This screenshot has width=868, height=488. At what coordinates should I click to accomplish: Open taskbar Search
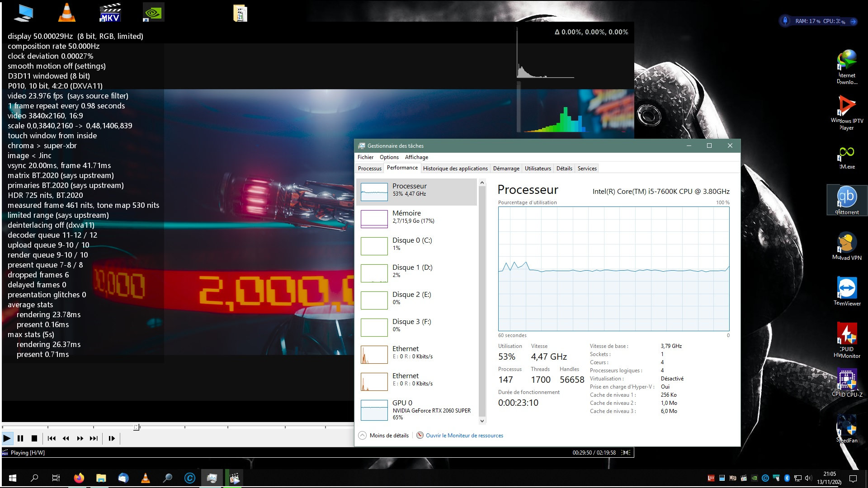tap(34, 478)
